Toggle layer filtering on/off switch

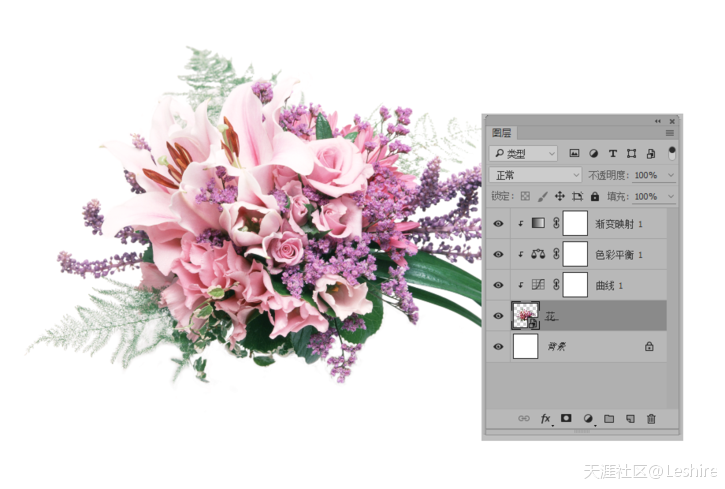pos(672,153)
